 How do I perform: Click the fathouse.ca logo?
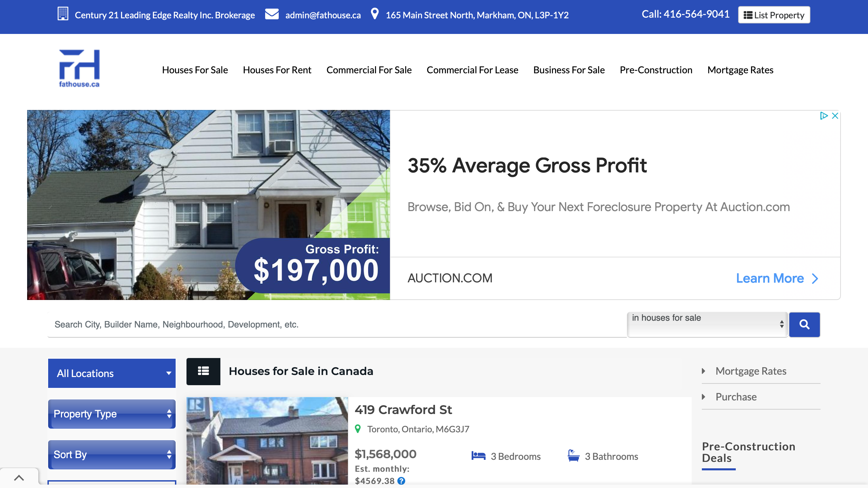coord(79,69)
